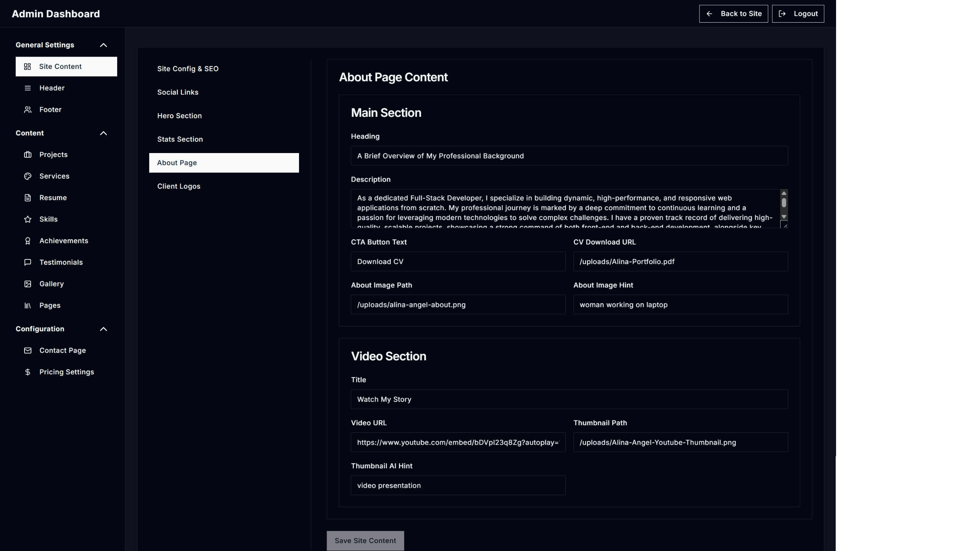This screenshot has width=980, height=551.
Task: Collapse the General Settings section
Action: click(103, 45)
